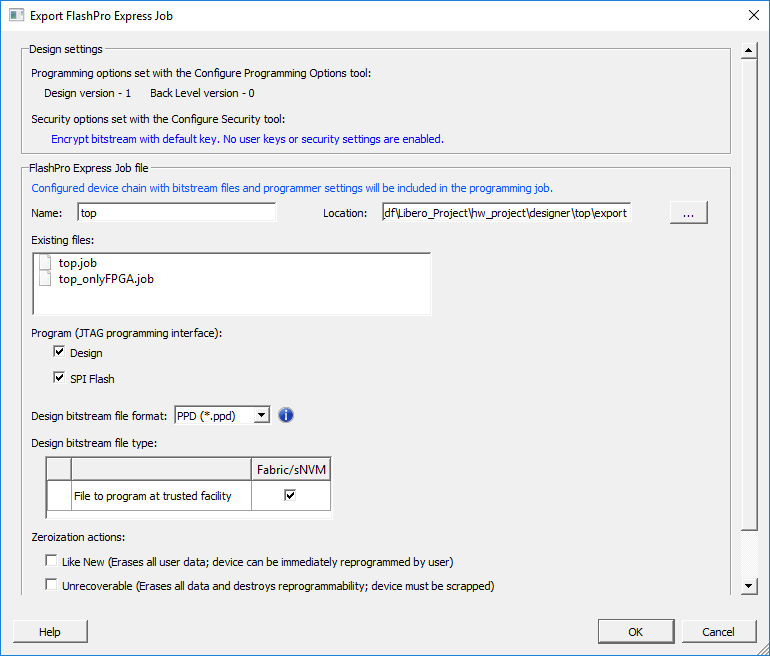The width and height of the screenshot is (770, 656).
Task: Click 'File to program at trusted facility' cell
Action: pyautogui.click(x=162, y=496)
